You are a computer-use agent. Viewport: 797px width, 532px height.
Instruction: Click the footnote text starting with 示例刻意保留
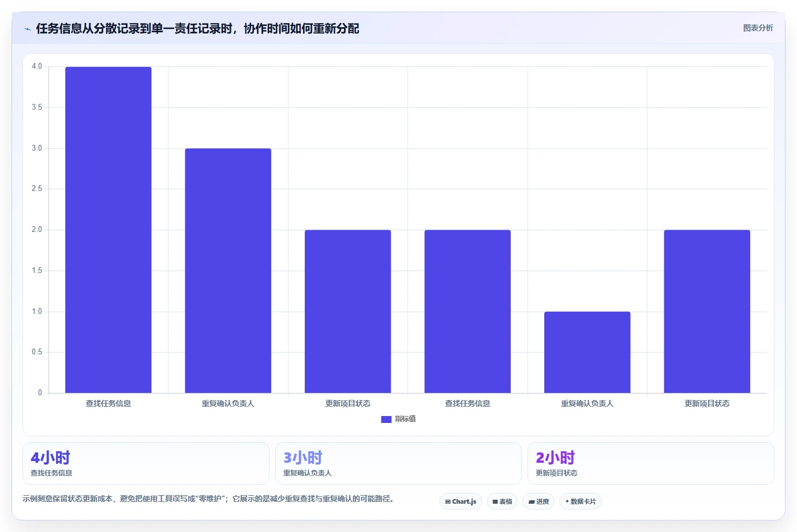[x=209, y=499]
